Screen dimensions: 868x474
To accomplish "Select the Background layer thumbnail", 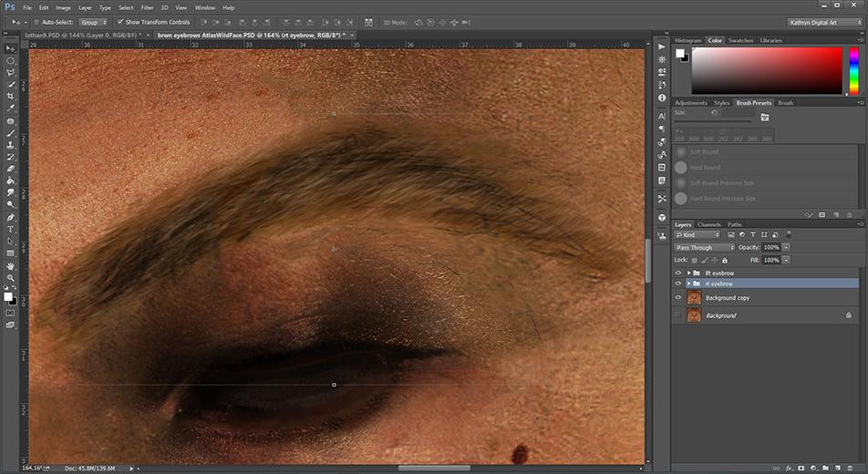I will [694, 315].
